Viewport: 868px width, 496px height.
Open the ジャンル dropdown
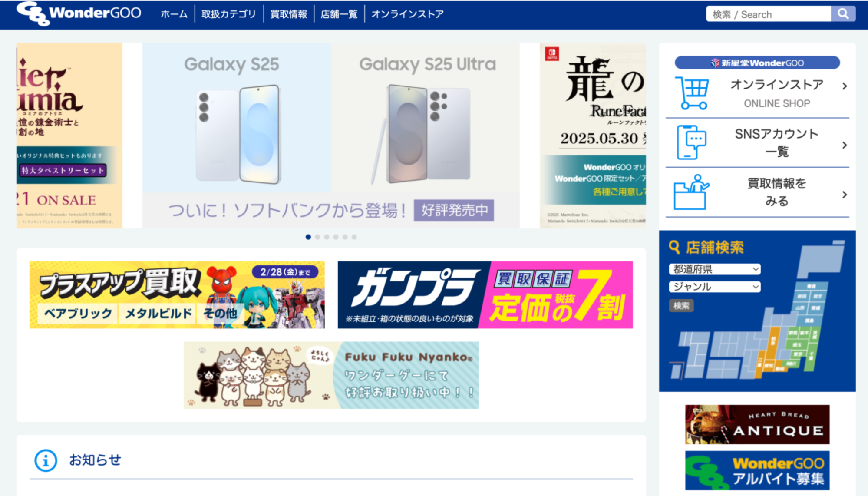point(715,287)
